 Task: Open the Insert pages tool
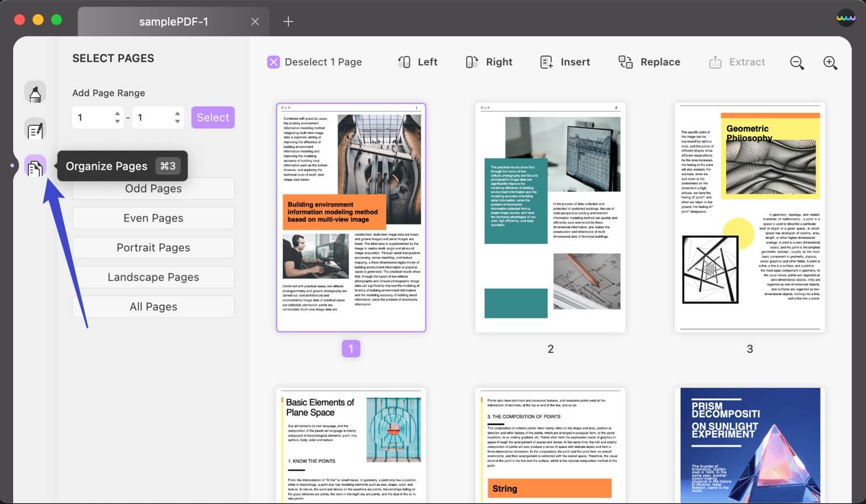point(564,62)
